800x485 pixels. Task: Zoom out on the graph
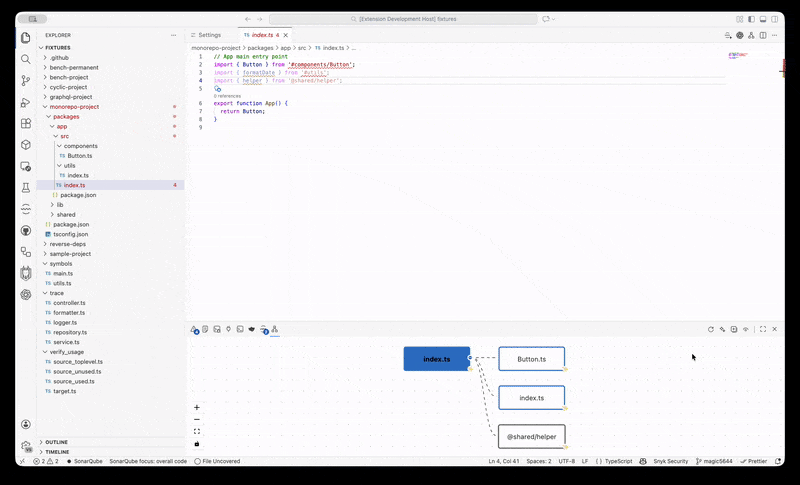coord(197,420)
